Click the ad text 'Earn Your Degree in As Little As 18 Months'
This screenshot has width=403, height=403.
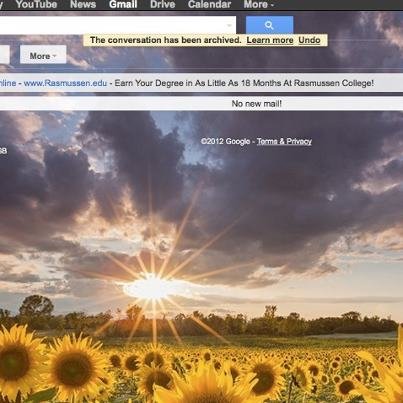[x=198, y=83]
